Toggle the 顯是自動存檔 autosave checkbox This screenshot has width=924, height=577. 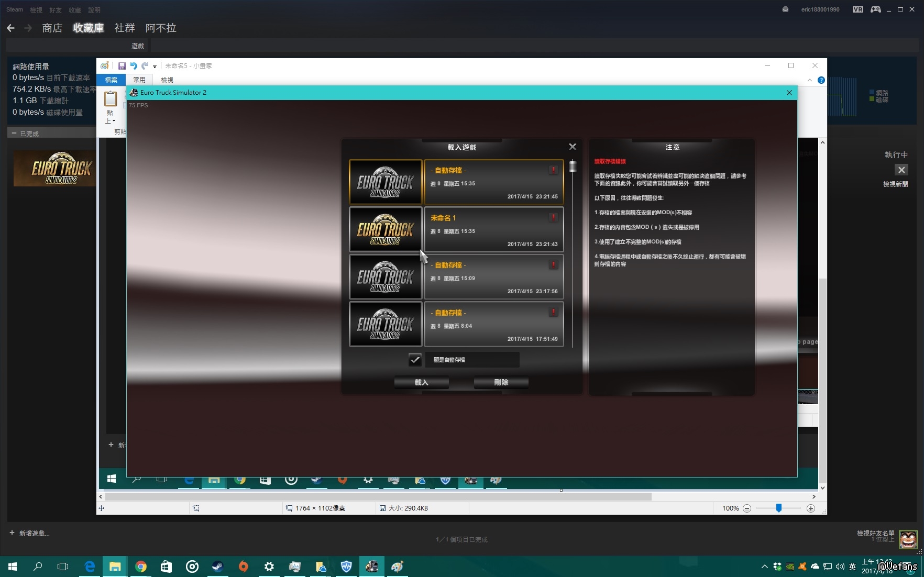pyautogui.click(x=414, y=360)
